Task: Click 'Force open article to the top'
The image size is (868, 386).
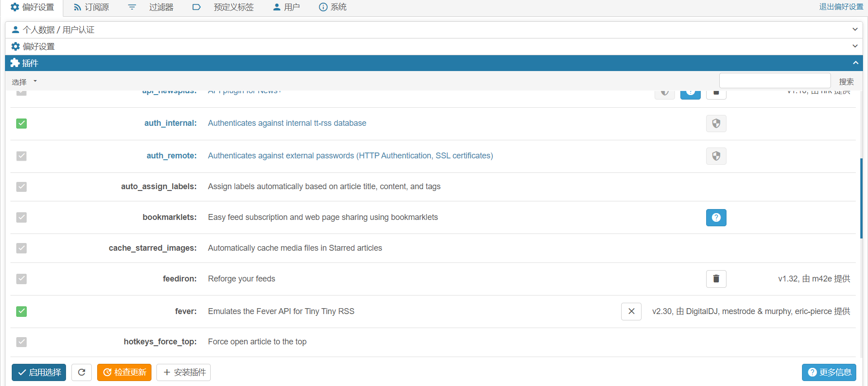Action: pyautogui.click(x=257, y=342)
